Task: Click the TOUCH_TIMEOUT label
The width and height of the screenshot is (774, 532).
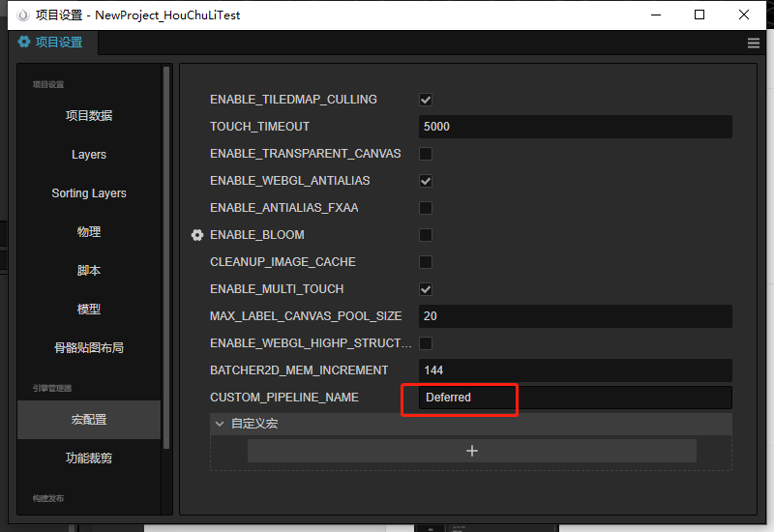Action: pos(259,127)
